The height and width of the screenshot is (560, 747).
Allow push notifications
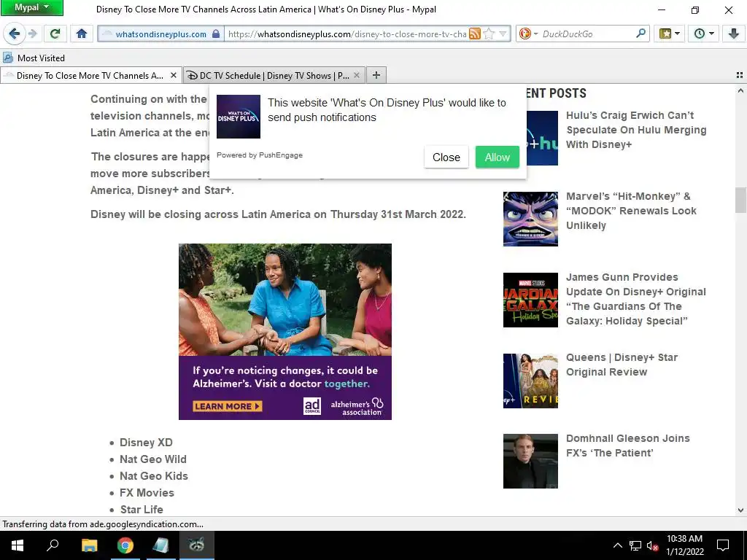(498, 157)
